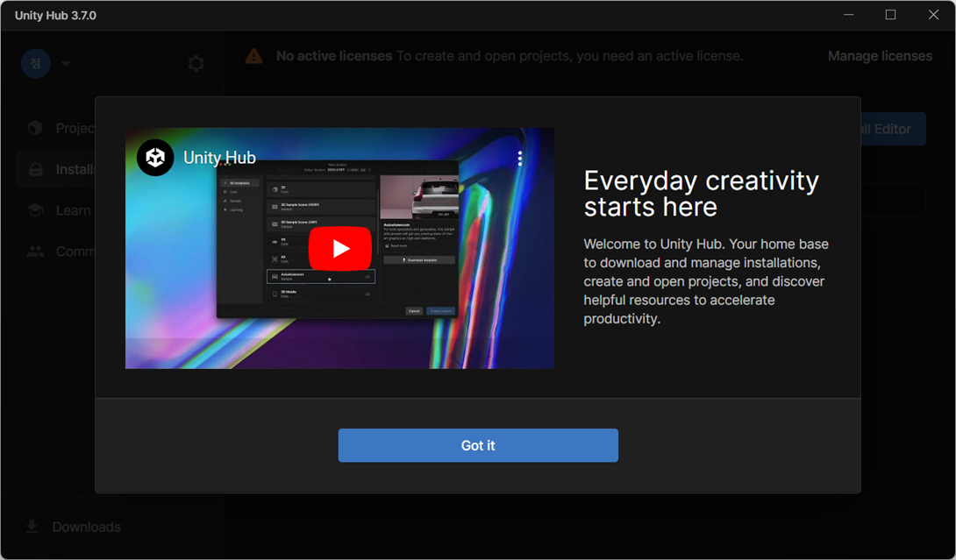Close the Unity Hub window
This screenshot has width=956, height=560.
(933, 15)
